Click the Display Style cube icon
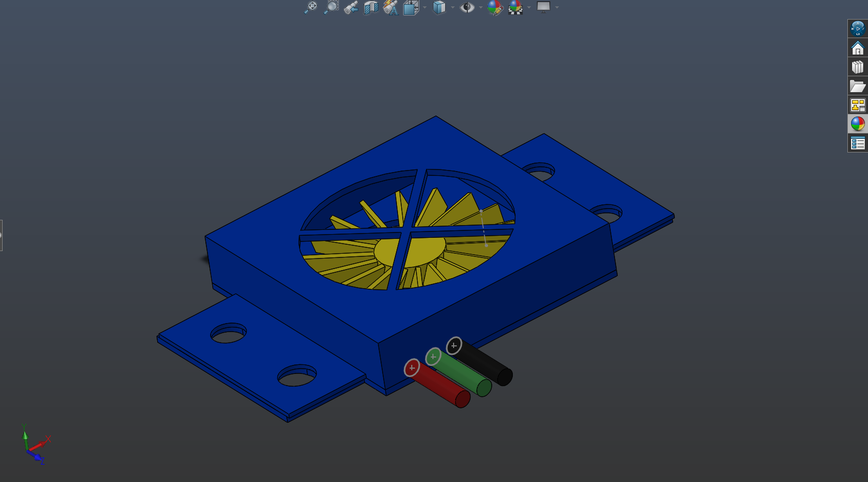 [439, 7]
